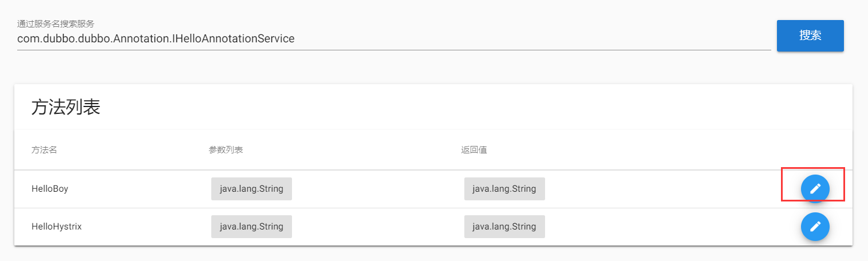Select HelloHystrix's java.lang.String parameter chip

pos(251,226)
